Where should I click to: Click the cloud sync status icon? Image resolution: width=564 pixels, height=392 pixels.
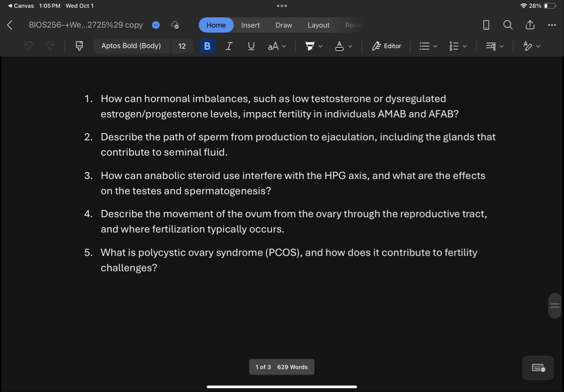point(175,25)
